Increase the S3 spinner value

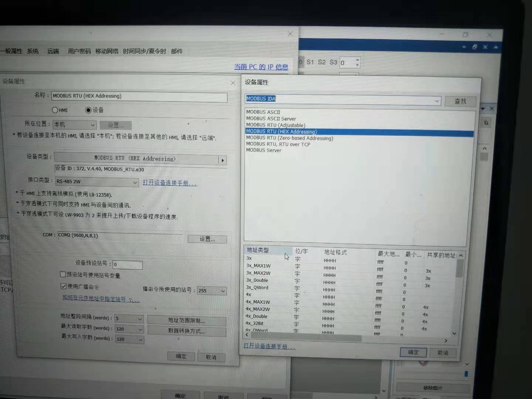point(357,60)
